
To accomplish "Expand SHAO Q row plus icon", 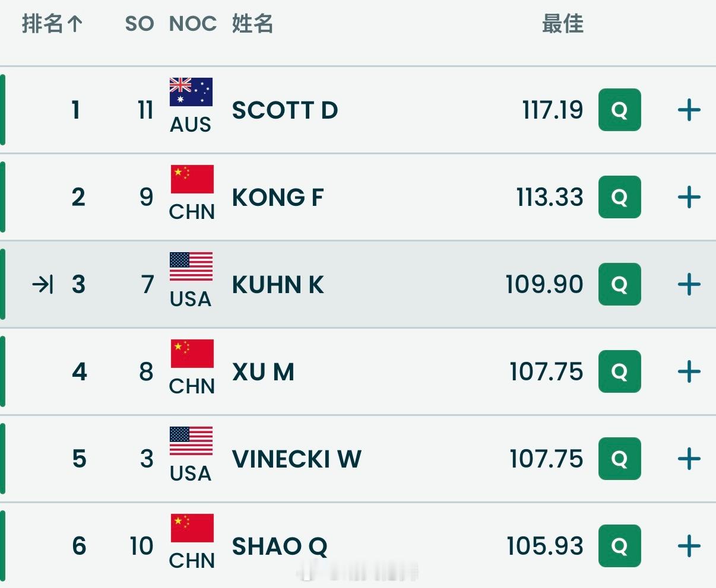I will click(689, 546).
